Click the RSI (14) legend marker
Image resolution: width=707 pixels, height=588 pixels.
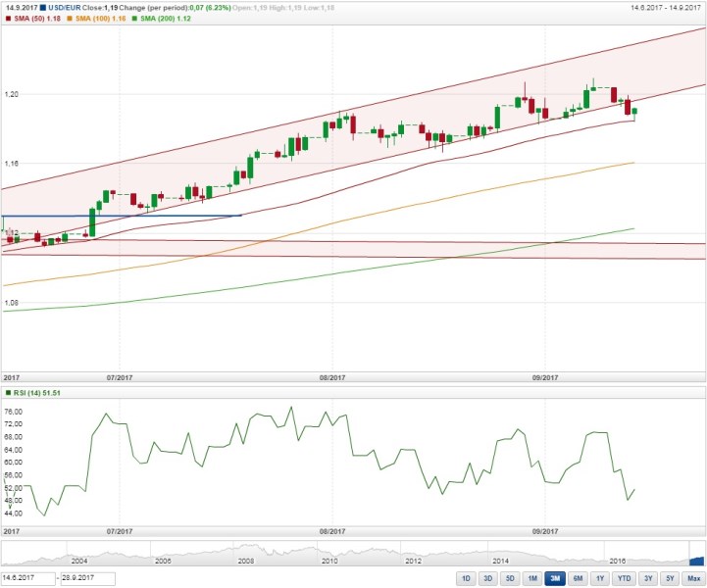coord(6,393)
